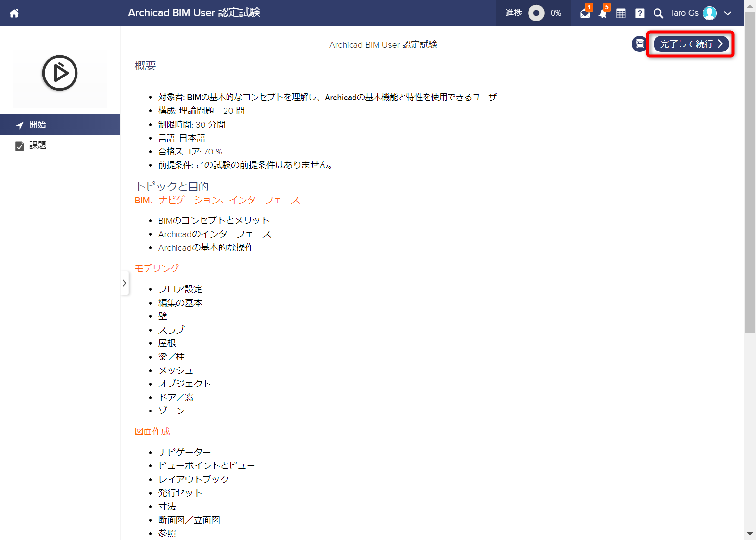The width and height of the screenshot is (756, 540).
Task: Collapse the sidebar with the chevron handle
Action: [125, 283]
